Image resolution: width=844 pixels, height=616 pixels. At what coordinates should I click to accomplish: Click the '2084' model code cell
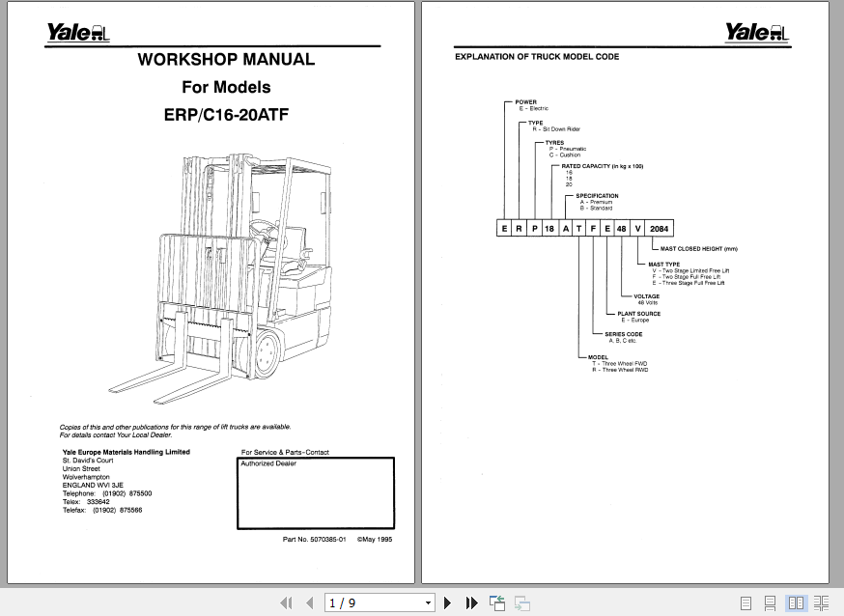click(659, 229)
